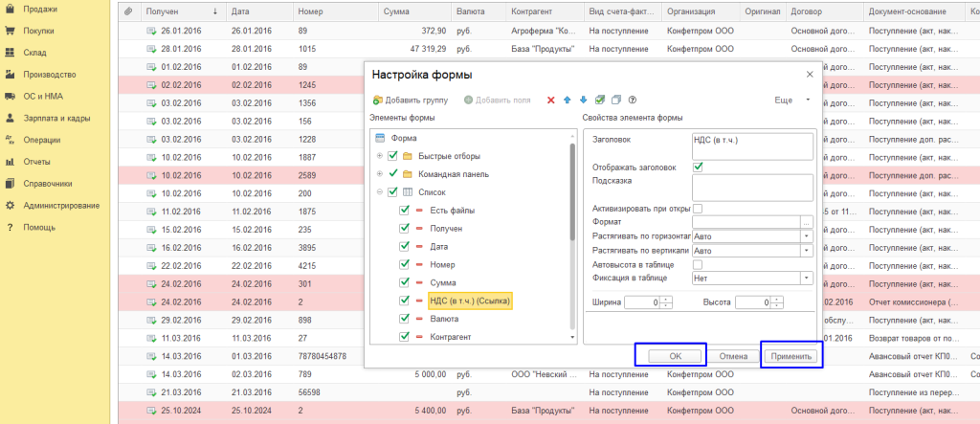
Task: Open Продажи section in sidebar
Action: [x=39, y=9]
